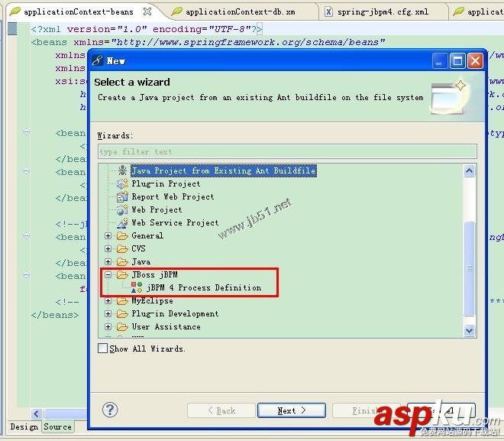
Task: Switch to the Source editor tab
Action: click(57, 426)
